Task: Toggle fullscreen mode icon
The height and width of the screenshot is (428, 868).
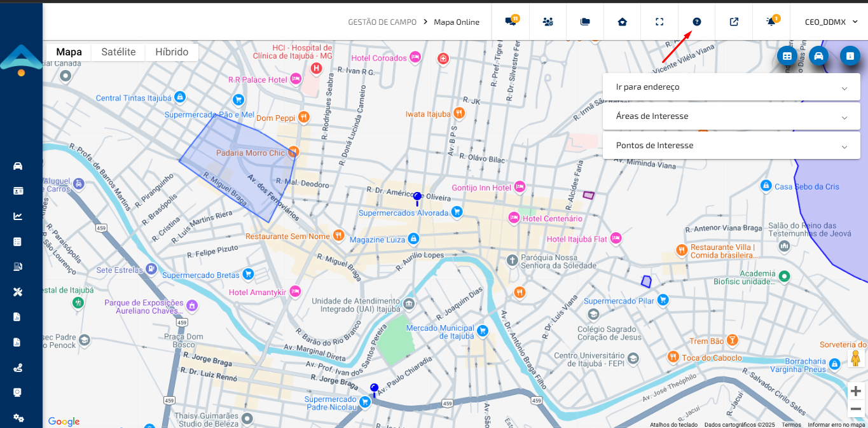Action: (659, 22)
